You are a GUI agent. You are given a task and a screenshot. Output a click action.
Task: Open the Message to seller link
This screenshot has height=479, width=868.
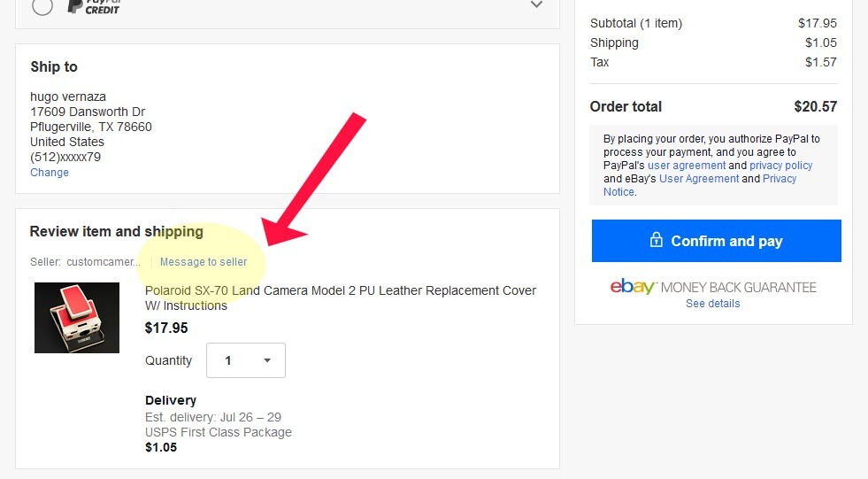204,262
